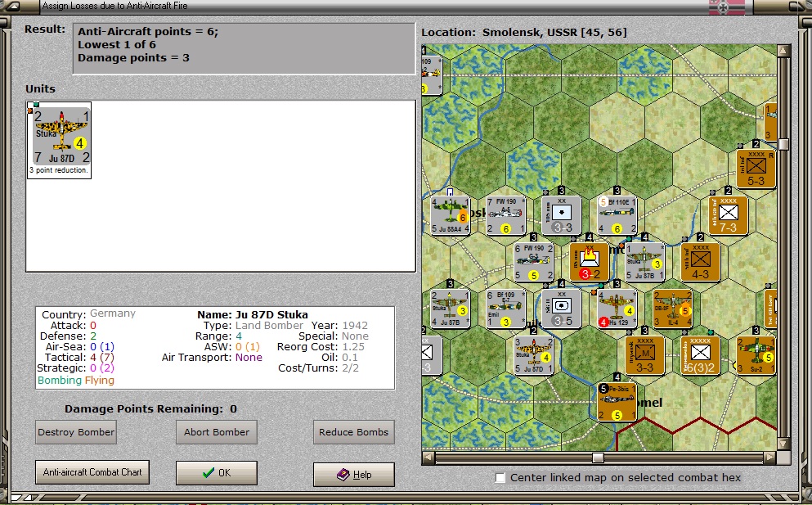
Task: Click the 'Damage points = 3' result line
Action: click(x=133, y=58)
